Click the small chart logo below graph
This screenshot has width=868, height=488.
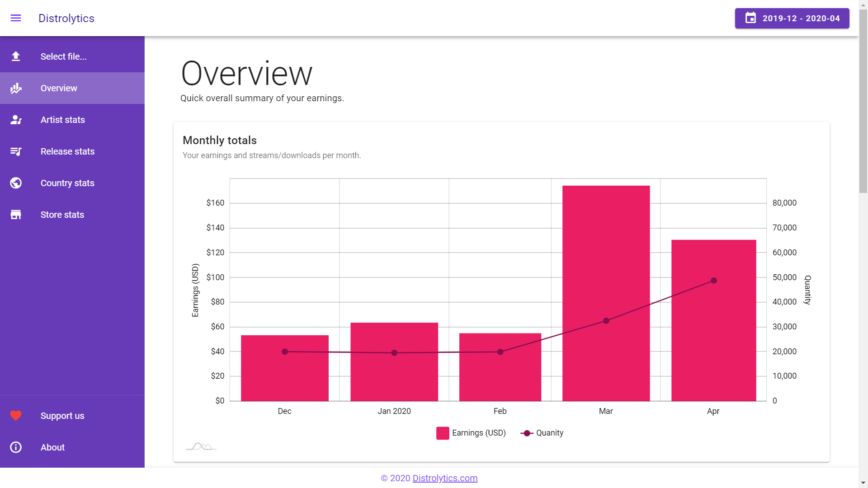click(x=201, y=446)
